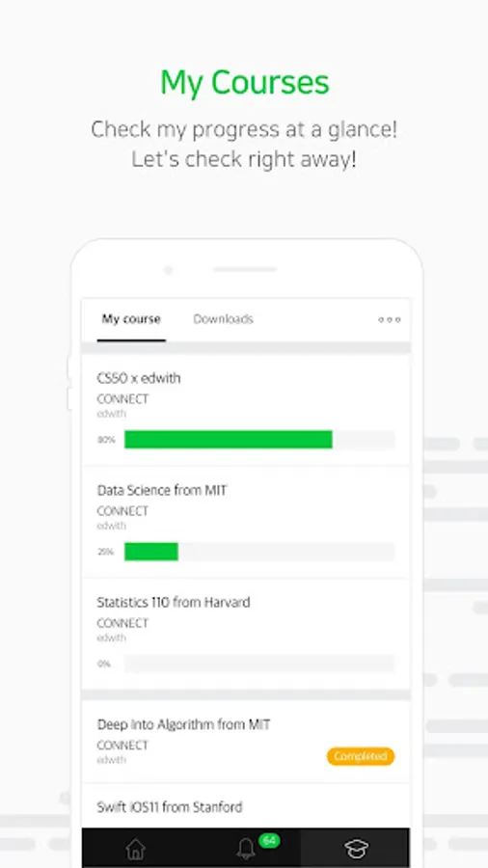Open the three-dot more options menu

pos(389,319)
